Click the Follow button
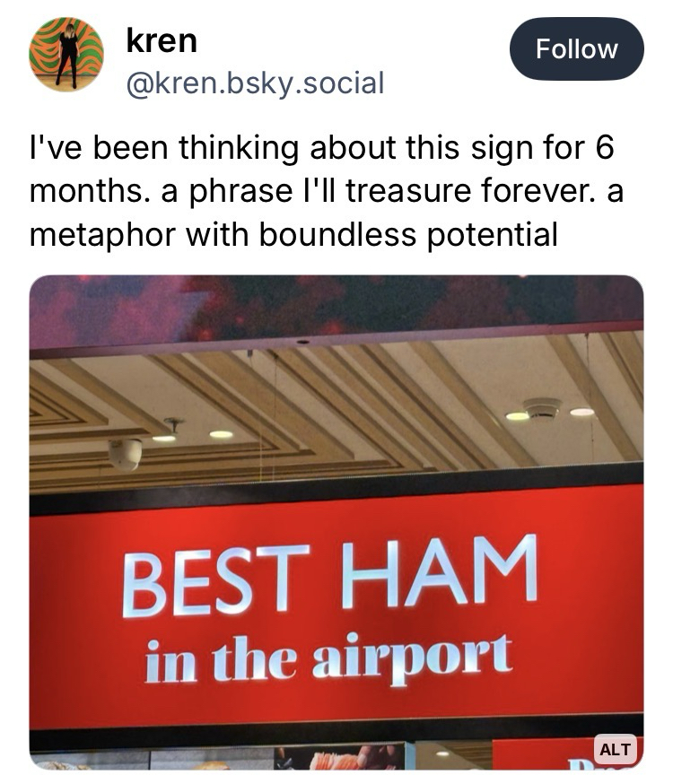The image size is (673, 784). [576, 48]
